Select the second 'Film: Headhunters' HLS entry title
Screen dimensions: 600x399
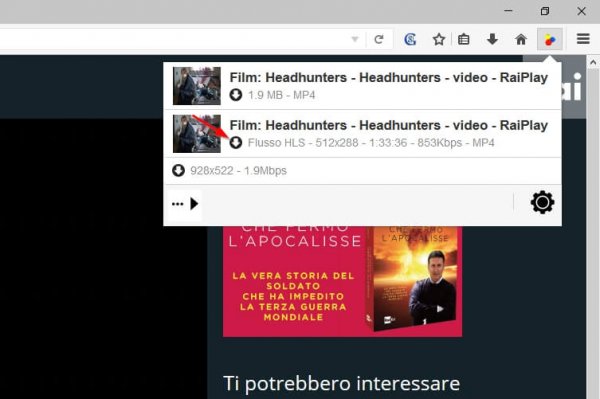[388, 125]
